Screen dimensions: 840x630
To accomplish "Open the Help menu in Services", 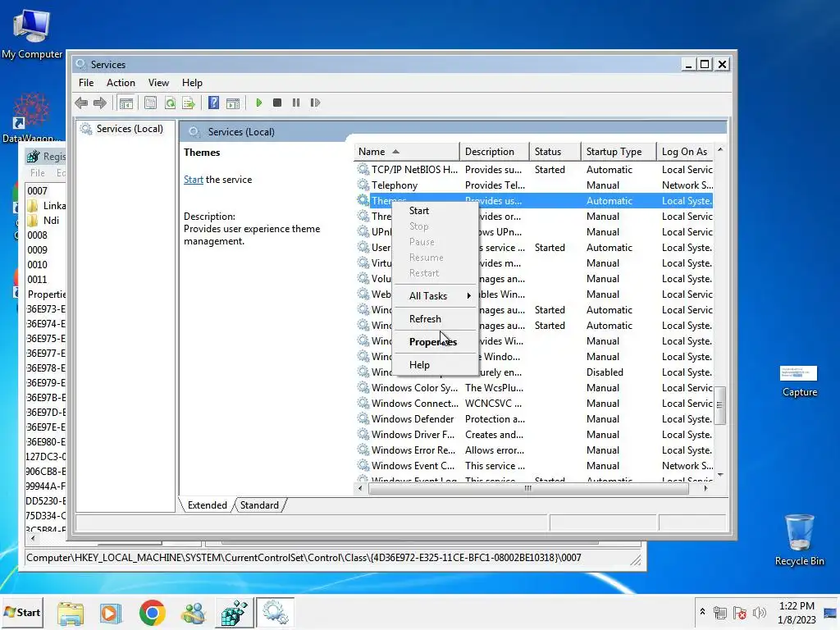I will coord(192,83).
